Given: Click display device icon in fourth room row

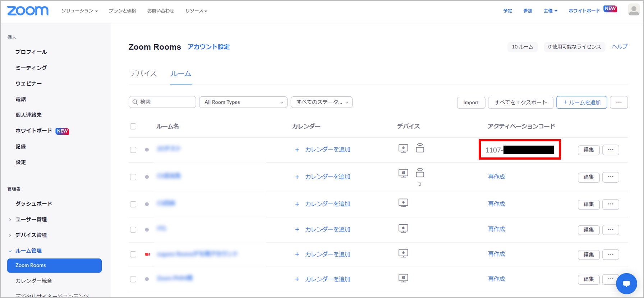Looking at the screenshot, I should click(403, 229).
